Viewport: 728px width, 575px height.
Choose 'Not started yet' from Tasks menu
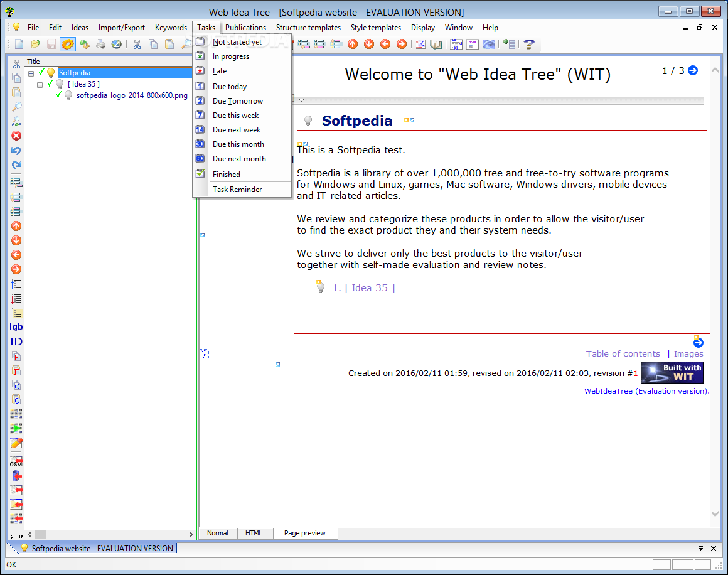click(x=242, y=42)
